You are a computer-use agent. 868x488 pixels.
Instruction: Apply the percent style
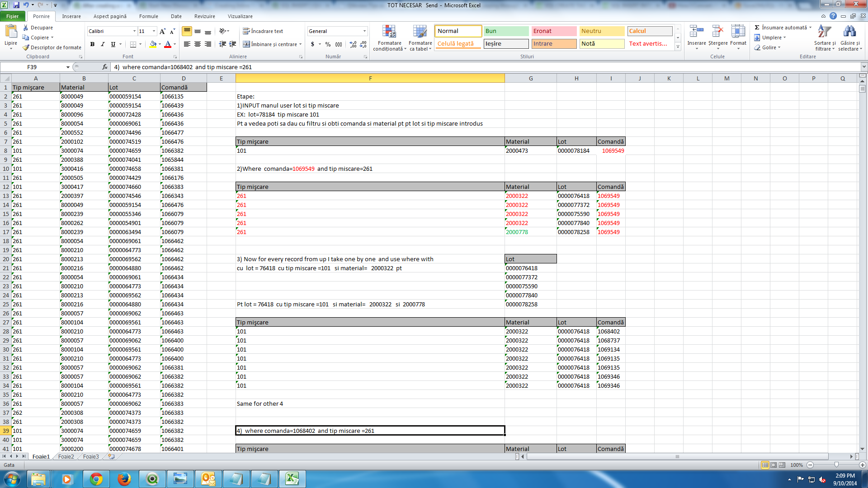(x=328, y=44)
